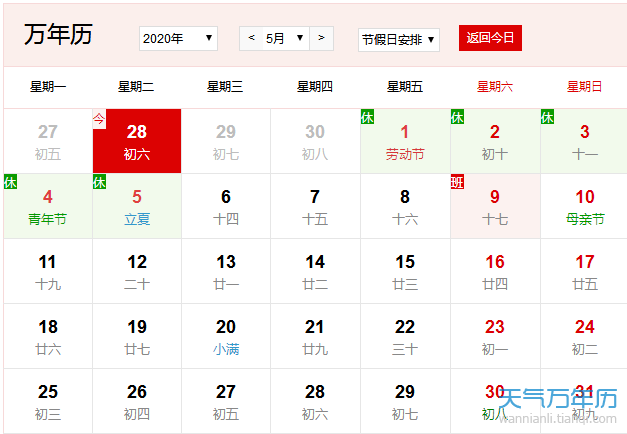Select today April 28 初六 highlighted cell

click(137, 141)
